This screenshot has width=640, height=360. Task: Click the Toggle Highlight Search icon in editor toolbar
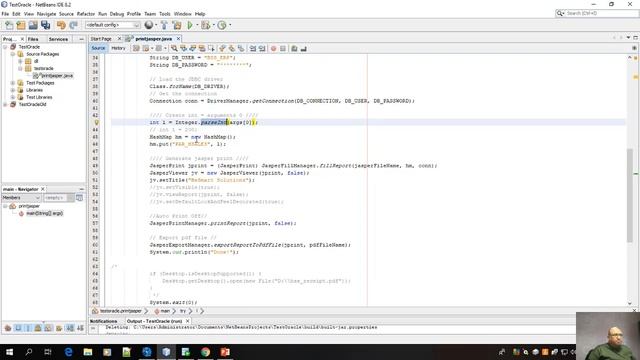point(202,49)
